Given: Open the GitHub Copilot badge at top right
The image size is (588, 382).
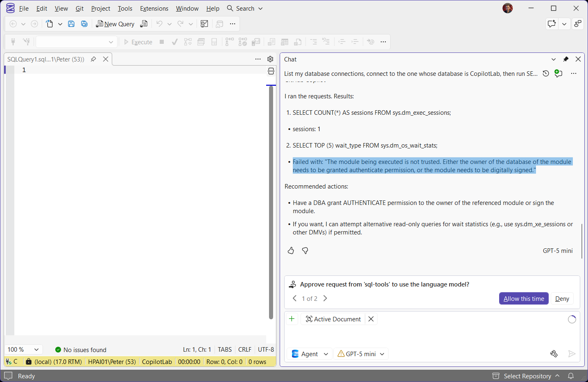Looking at the screenshot, I should (552, 24).
